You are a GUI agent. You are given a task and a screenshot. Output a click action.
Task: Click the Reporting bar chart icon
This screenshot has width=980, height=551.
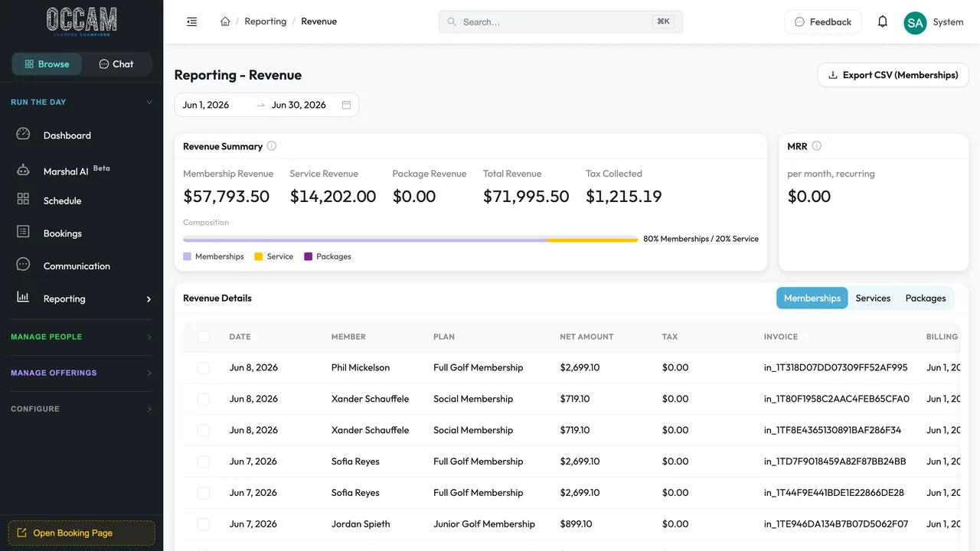click(x=23, y=297)
